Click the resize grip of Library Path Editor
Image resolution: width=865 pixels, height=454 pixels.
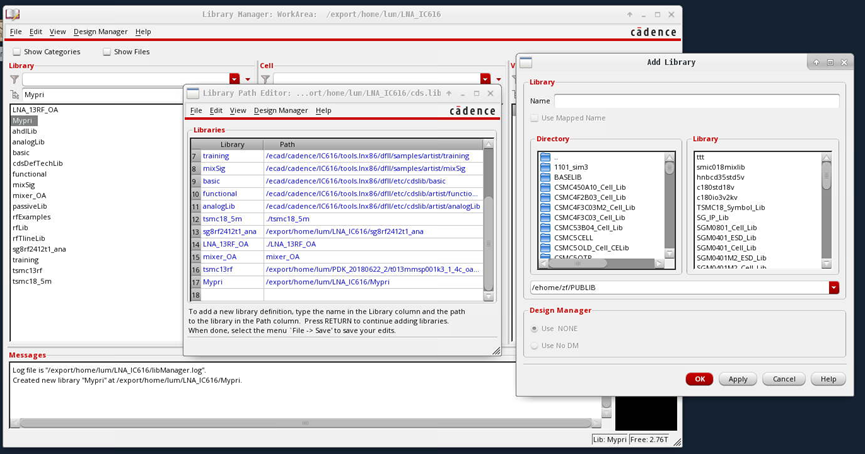pyautogui.click(x=496, y=350)
